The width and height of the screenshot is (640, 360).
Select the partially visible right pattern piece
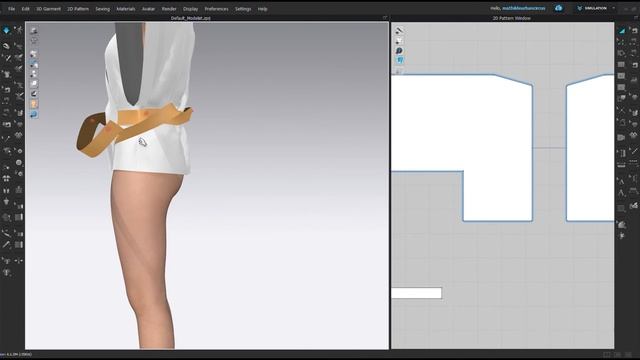(590, 148)
